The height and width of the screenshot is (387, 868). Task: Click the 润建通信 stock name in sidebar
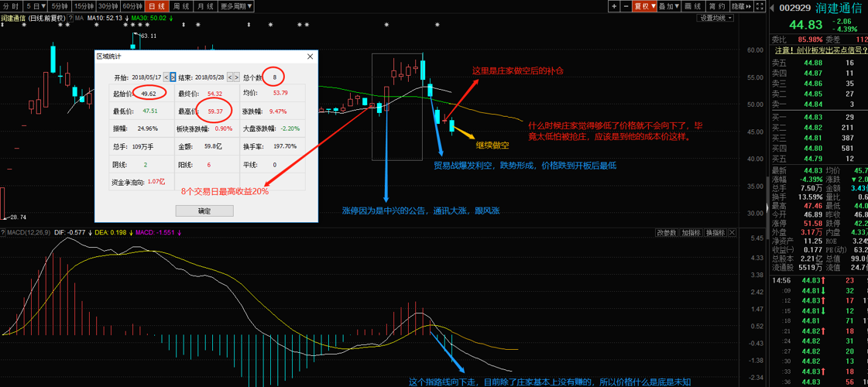point(840,8)
